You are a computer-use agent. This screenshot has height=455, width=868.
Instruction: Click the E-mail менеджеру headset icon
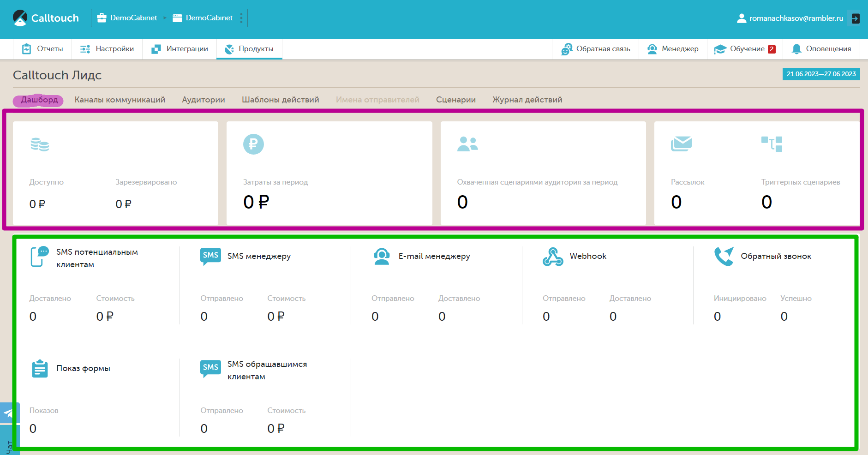coord(382,257)
